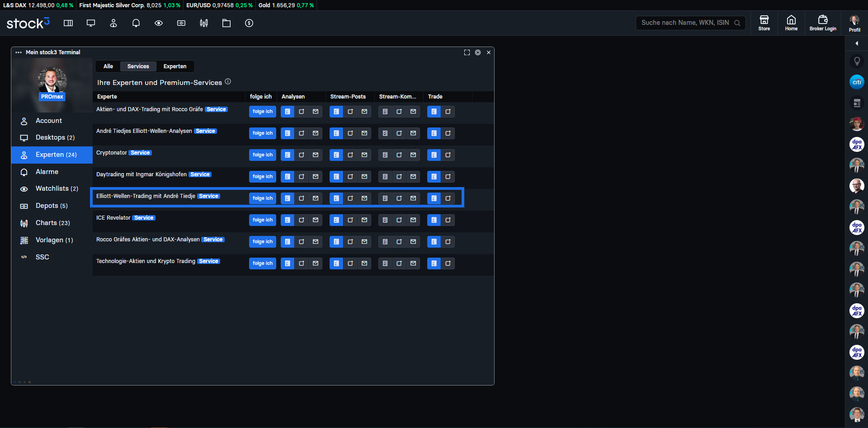Toggle Stream-Kommentare email for Daytrading mit Ingmar Königshofen

pos(413,177)
